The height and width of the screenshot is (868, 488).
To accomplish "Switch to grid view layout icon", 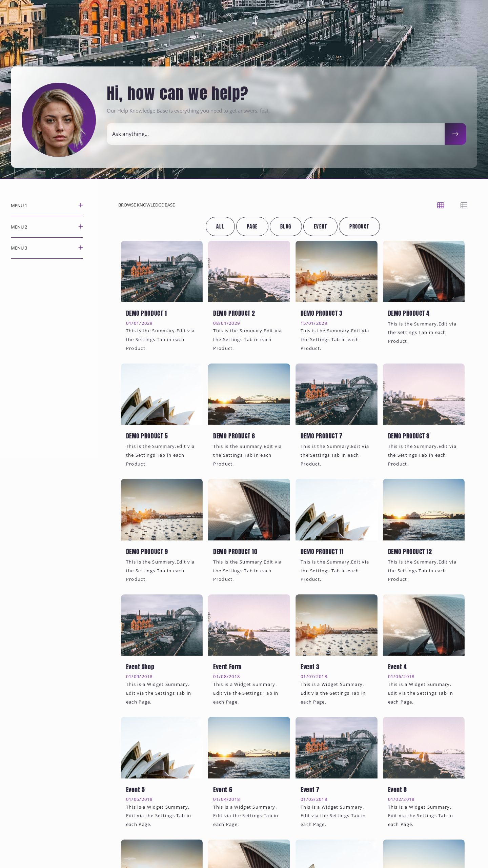I will coord(440,205).
